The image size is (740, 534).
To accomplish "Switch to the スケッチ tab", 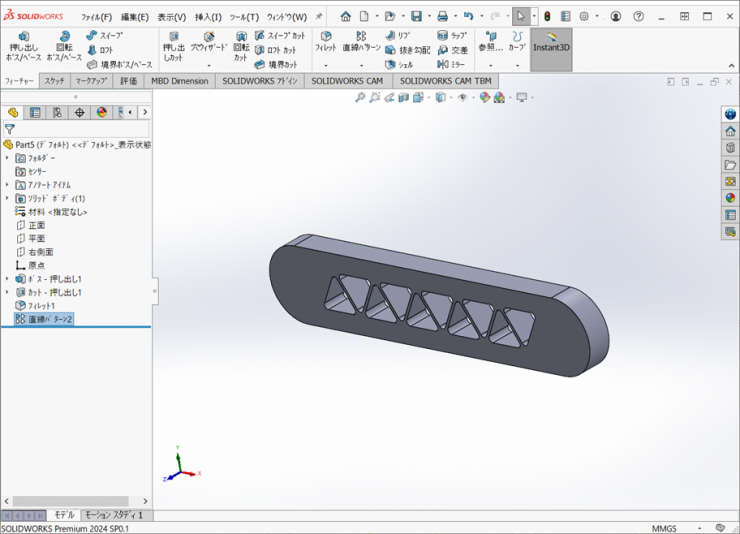I will 54,81.
